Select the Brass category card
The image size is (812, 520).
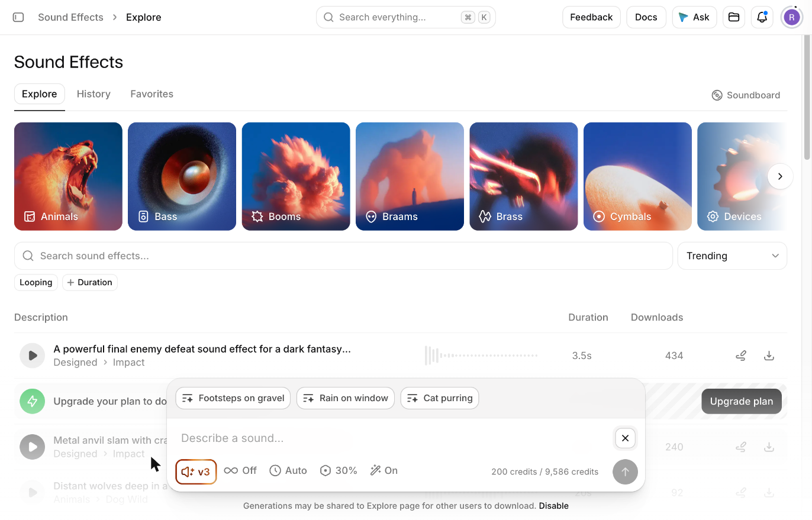(x=524, y=176)
